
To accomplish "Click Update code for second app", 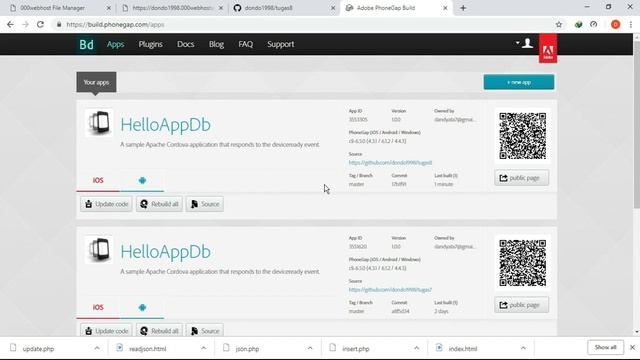I will 106,331.
